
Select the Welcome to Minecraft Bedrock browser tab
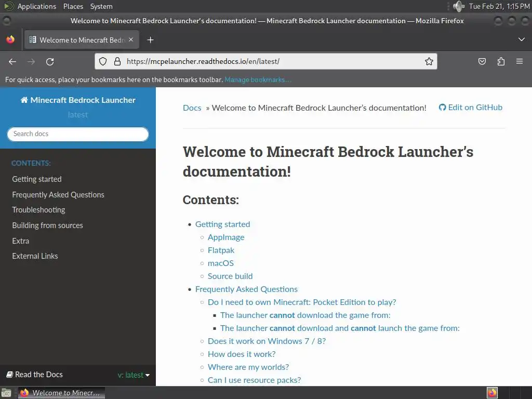coord(82,40)
